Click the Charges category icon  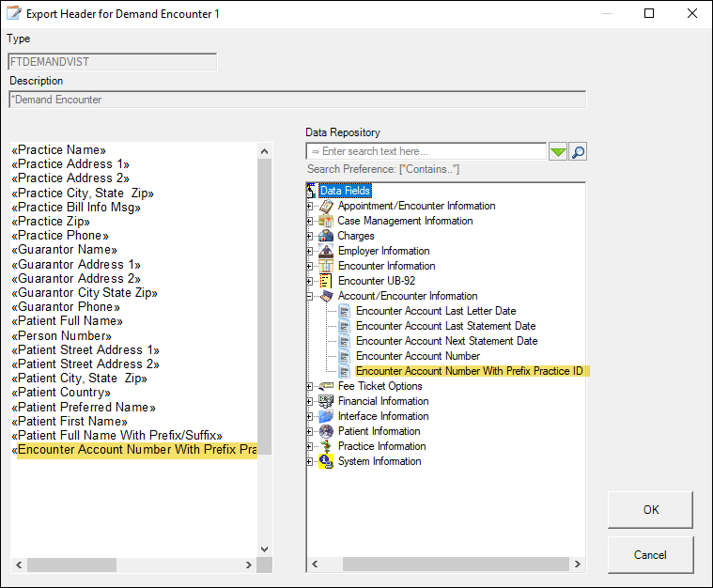[x=326, y=236]
